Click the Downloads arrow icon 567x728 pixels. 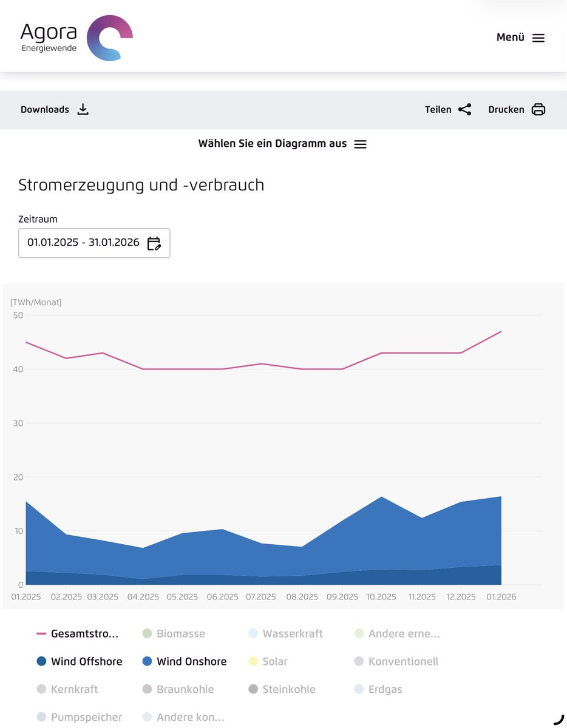pyautogui.click(x=83, y=109)
